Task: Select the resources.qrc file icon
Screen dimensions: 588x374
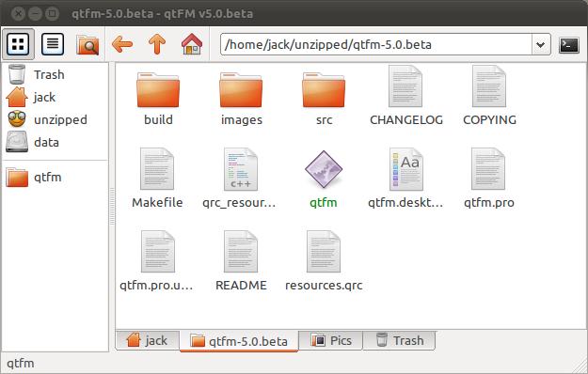Action: [x=324, y=252]
